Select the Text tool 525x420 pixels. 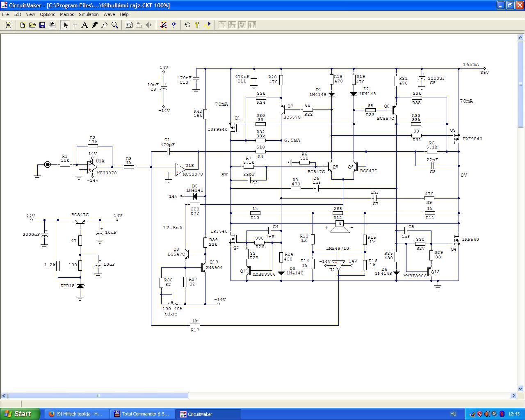[84, 25]
